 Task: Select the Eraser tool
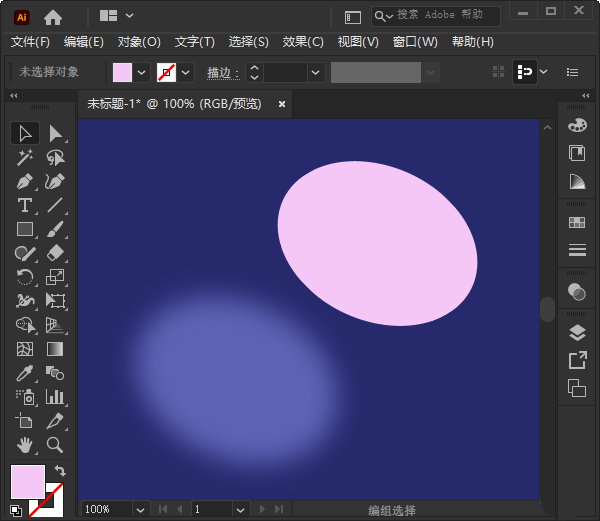pos(55,254)
